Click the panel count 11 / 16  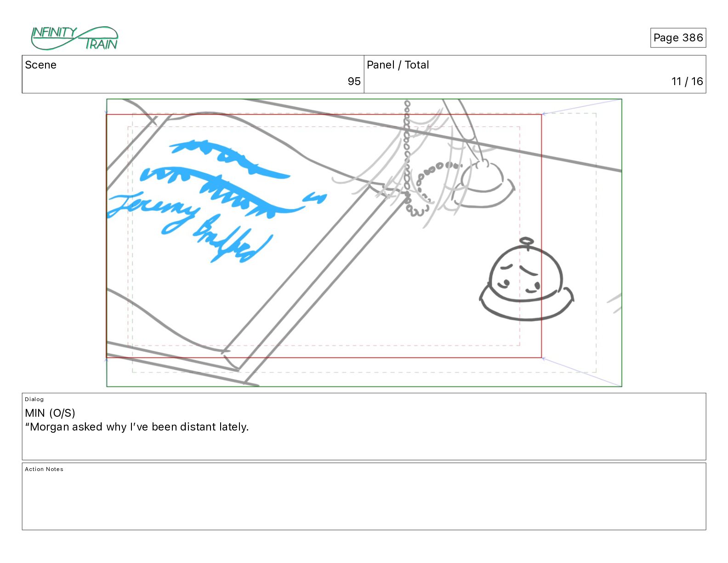tap(687, 81)
